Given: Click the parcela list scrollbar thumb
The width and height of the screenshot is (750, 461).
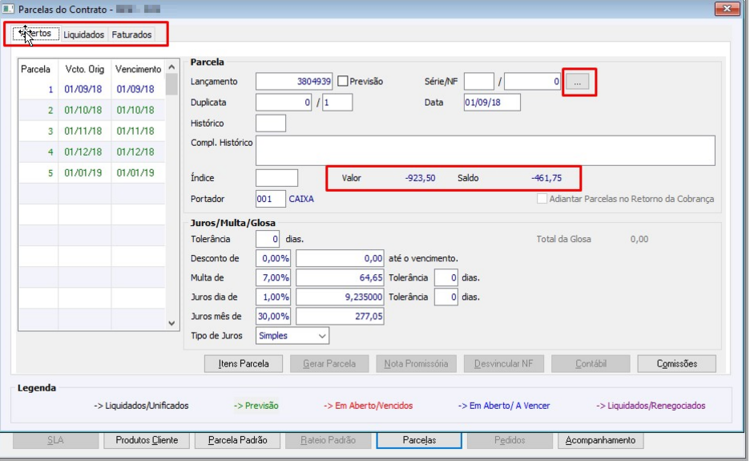Looking at the screenshot, I should pyautogui.click(x=172, y=84).
